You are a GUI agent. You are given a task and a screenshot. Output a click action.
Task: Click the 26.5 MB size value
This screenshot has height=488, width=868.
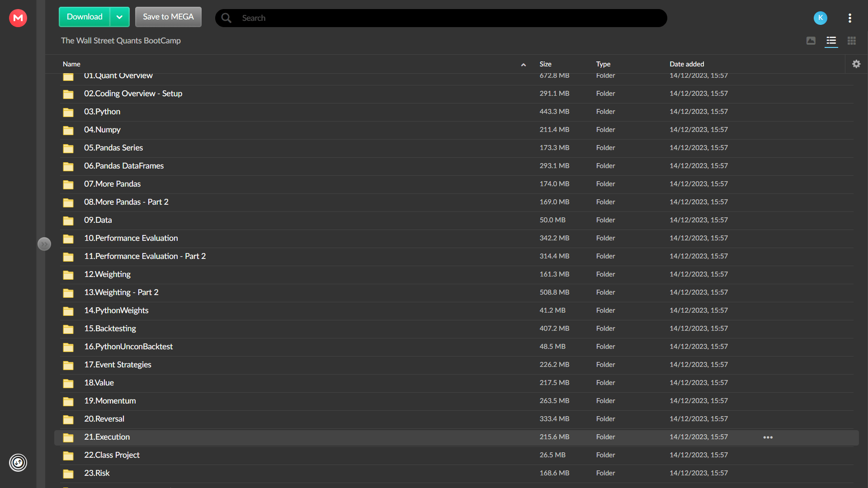[552, 455]
